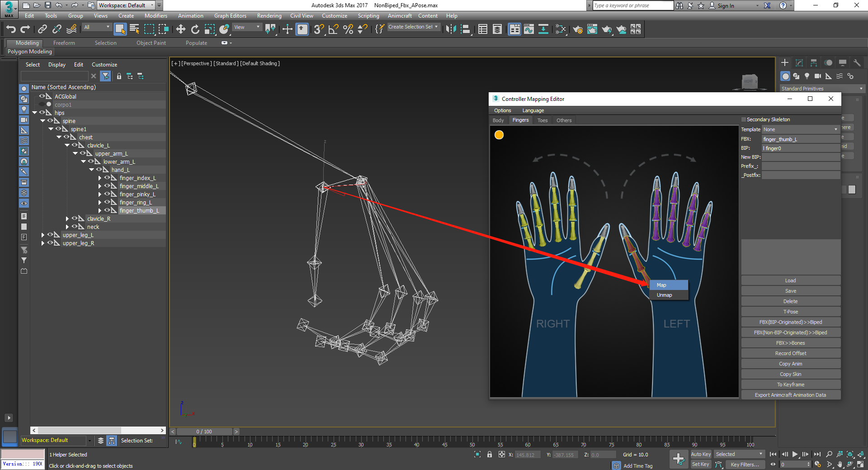Open the selection filter All dropdown
The width and height of the screenshot is (868, 470).
point(97,27)
